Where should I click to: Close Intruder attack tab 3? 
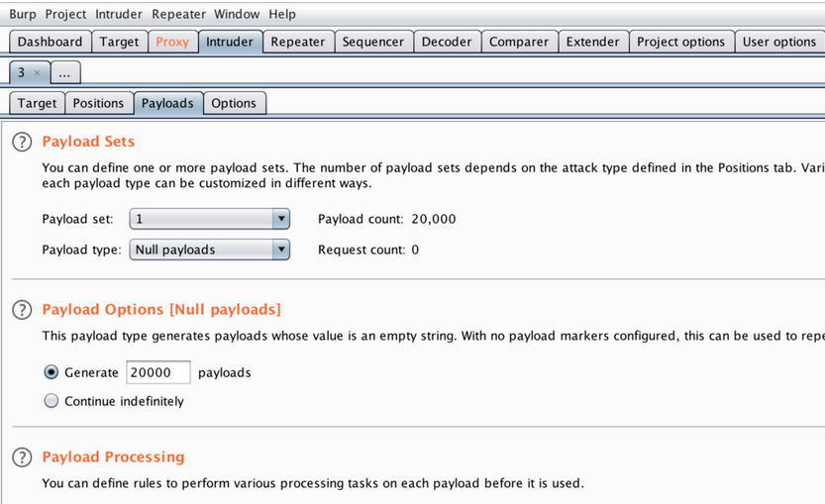(37, 73)
